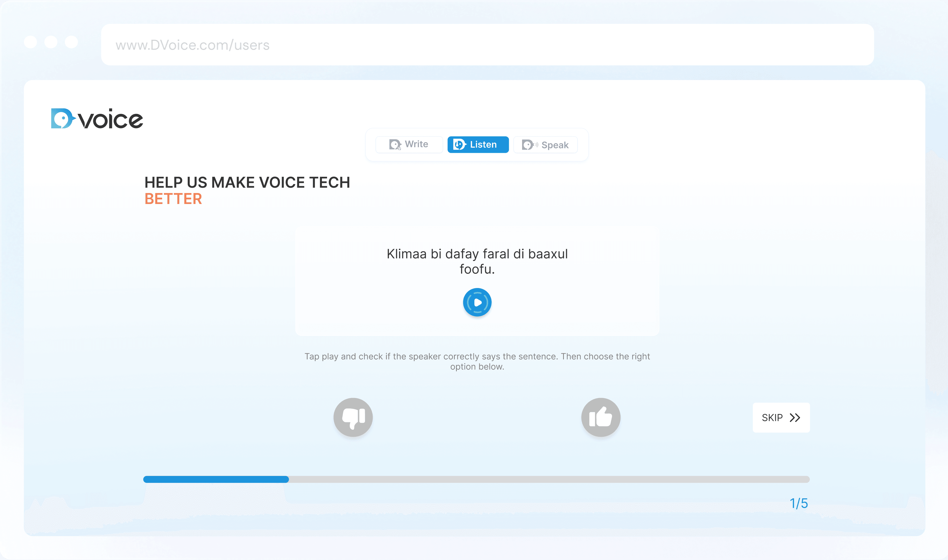The height and width of the screenshot is (560, 948).
Task: Click the 1/5 progress counter
Action: [799, 503]
